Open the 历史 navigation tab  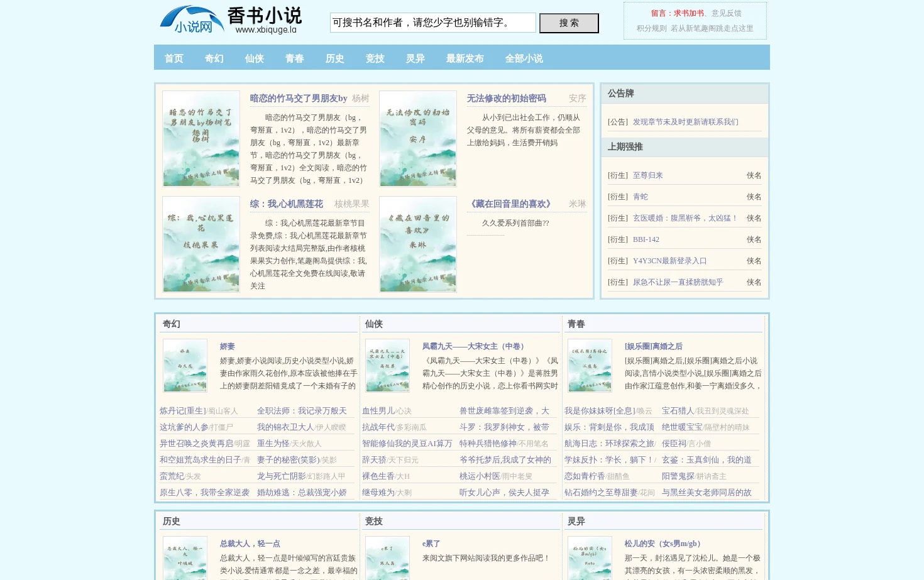[335, 58]
